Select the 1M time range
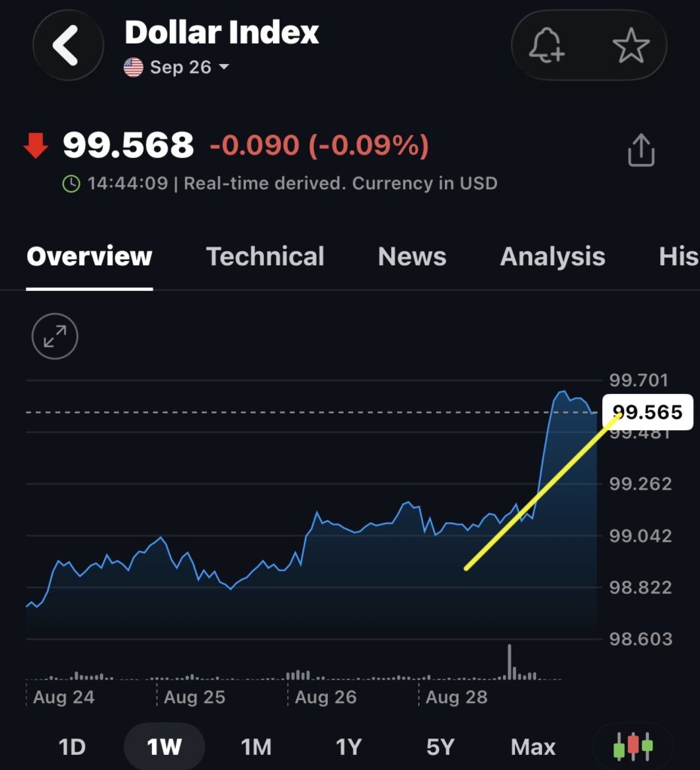 (256, 747)
